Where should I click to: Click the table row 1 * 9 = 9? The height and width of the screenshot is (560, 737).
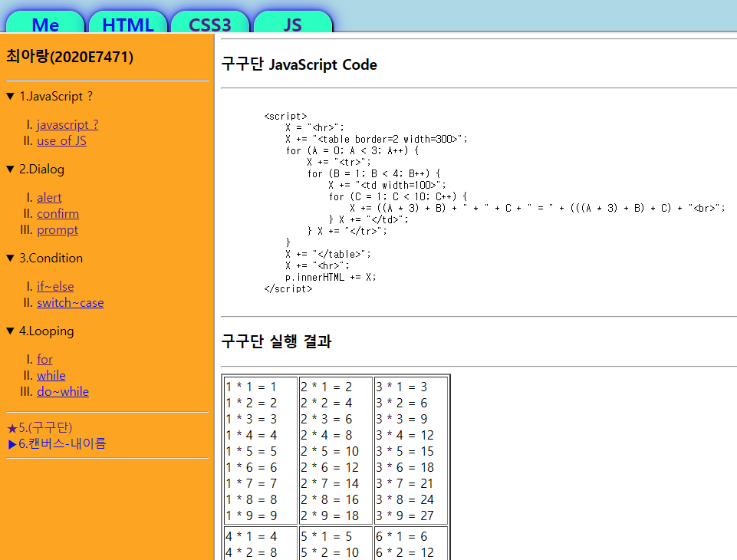[x=252, y=516]
